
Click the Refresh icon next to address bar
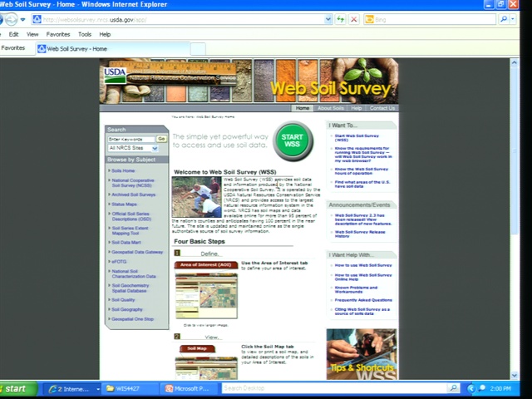click(x=340, y=19)
